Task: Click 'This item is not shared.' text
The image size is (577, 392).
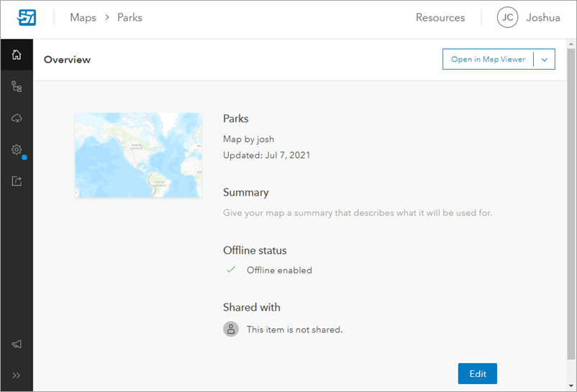Action: pyautogui.click(x=294, y=329)
